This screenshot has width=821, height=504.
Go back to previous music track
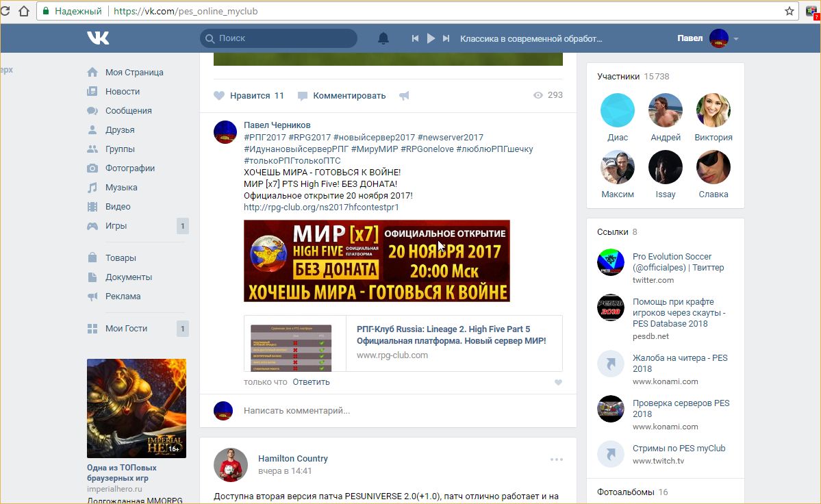click(x=415, y=38)
